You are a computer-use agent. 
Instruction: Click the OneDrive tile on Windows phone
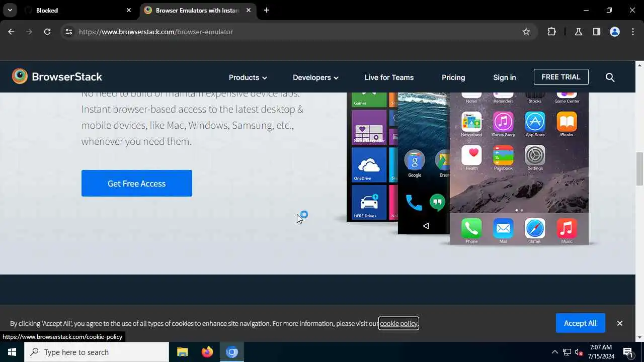pos(369,165)
